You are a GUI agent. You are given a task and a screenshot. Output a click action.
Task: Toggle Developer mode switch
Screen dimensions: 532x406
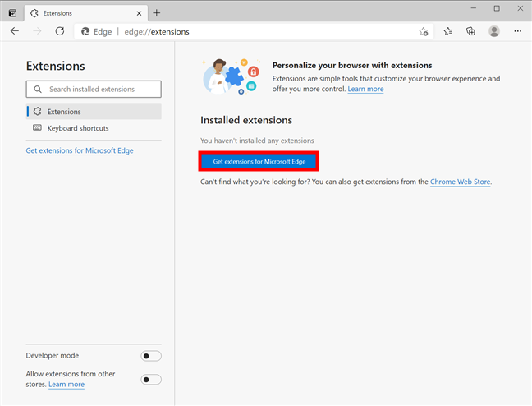click(151, 356)
